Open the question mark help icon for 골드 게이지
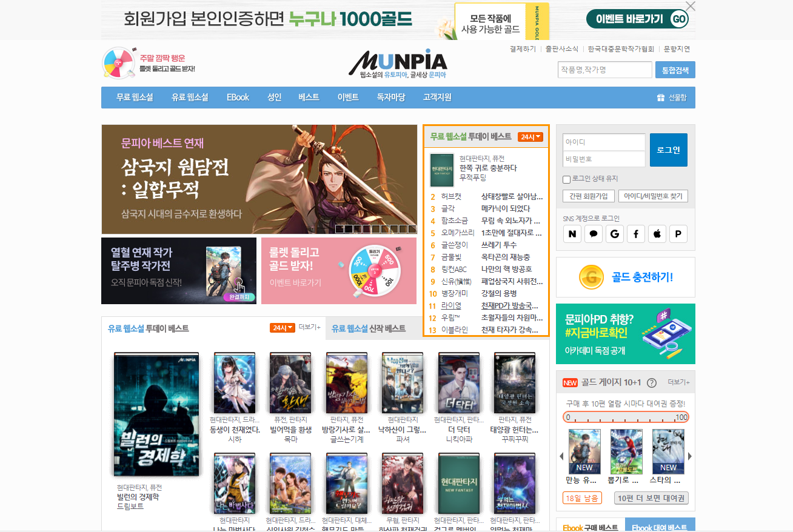Screen dimensions: 793x532 (x=652, y=382)
